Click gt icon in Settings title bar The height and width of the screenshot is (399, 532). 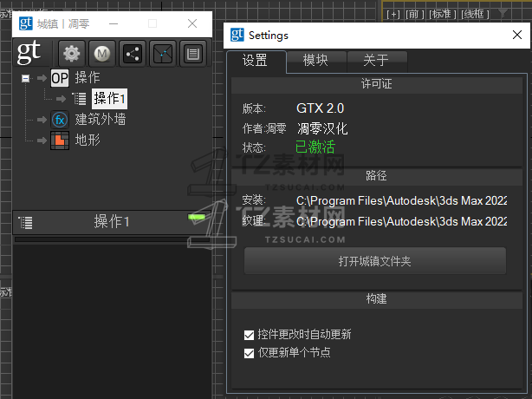point(237,35)
